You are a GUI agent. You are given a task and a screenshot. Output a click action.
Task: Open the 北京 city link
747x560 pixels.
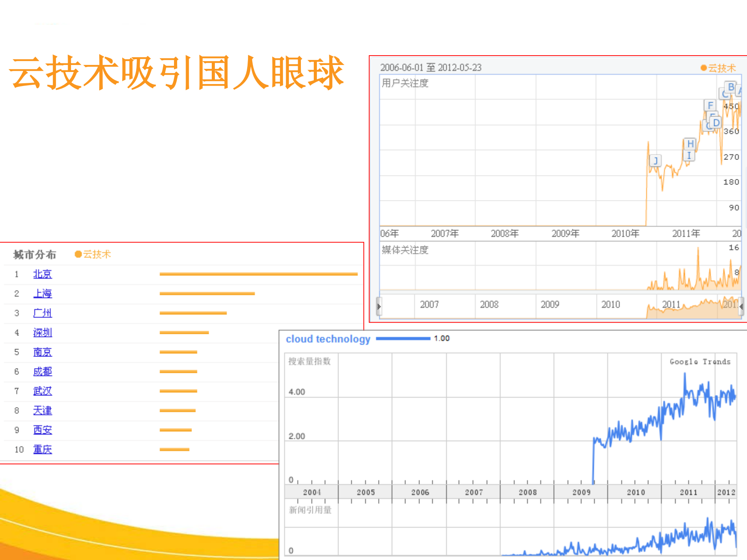click(x=43, y=274)
